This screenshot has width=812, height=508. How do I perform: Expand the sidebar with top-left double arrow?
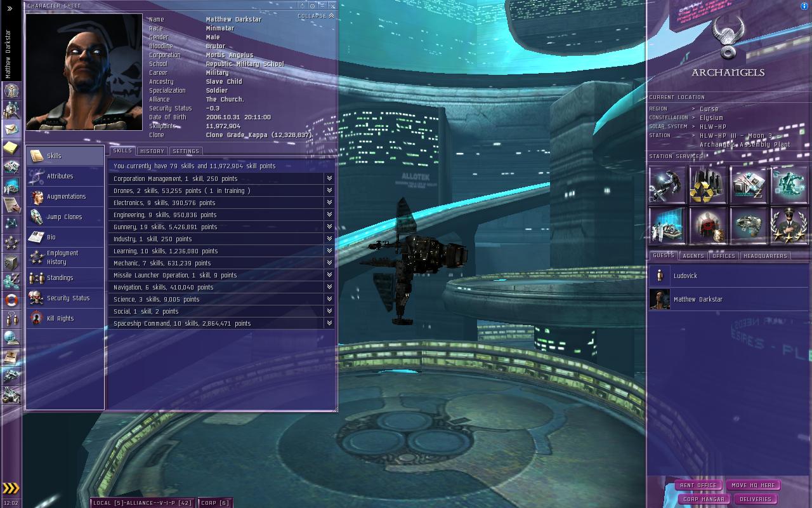click(x=10, y=8)
